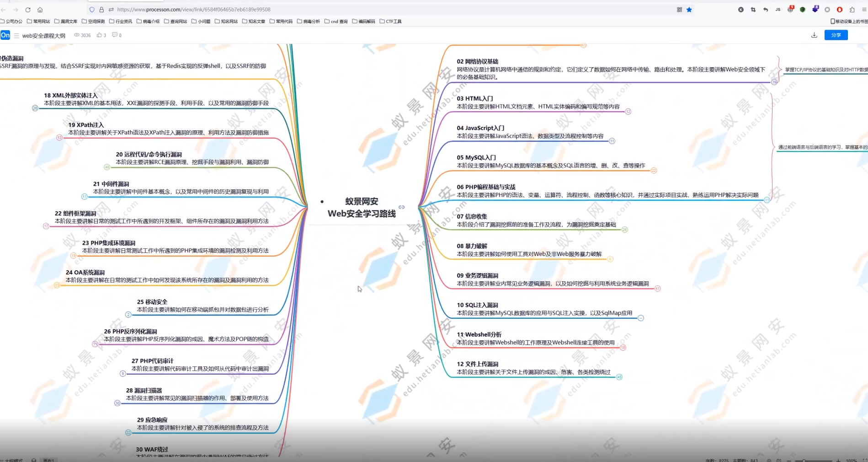The image size is (868, 462).
Task: Open the 知名网站 bookmarks folder
Action: (x=226, y=21)
